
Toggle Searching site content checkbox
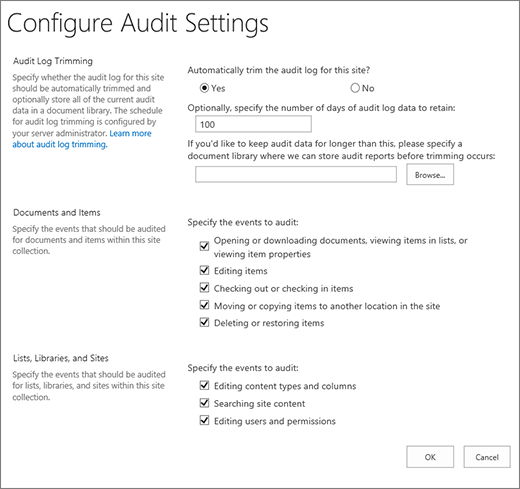pos(204,403)
